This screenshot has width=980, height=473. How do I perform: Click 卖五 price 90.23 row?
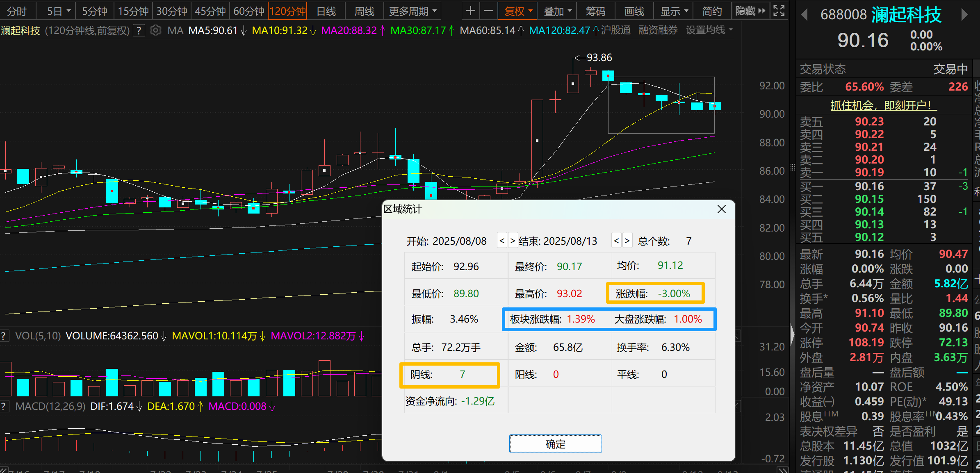(884, 121)
